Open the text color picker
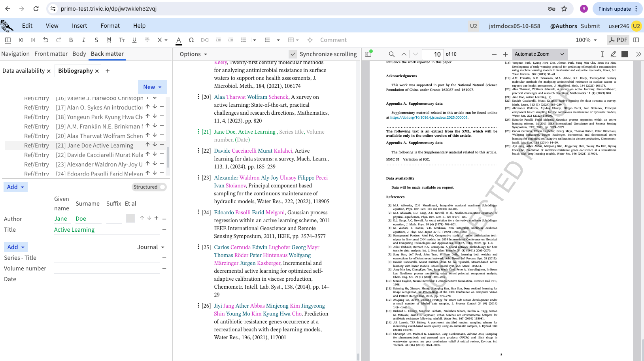644x361 pixels. click(x=179, y=40)
